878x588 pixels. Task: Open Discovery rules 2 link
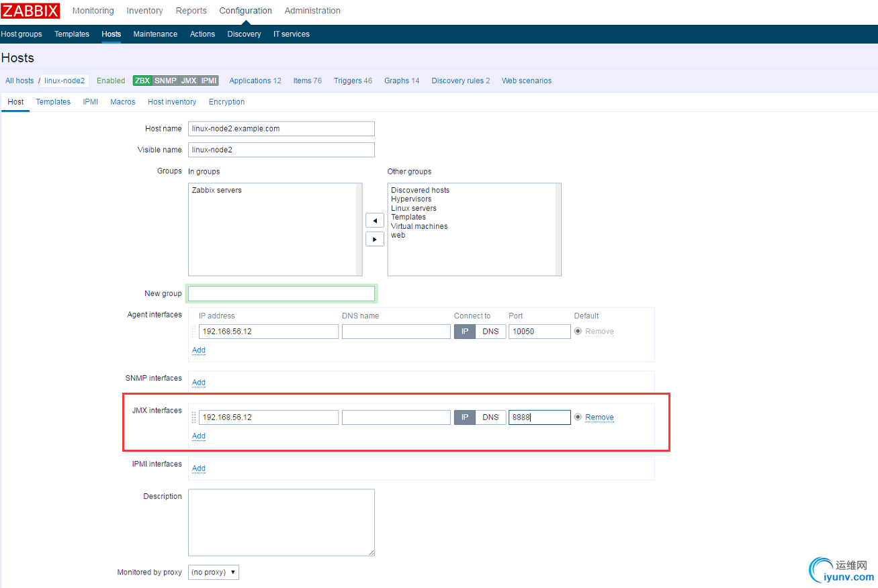point(461,81)
